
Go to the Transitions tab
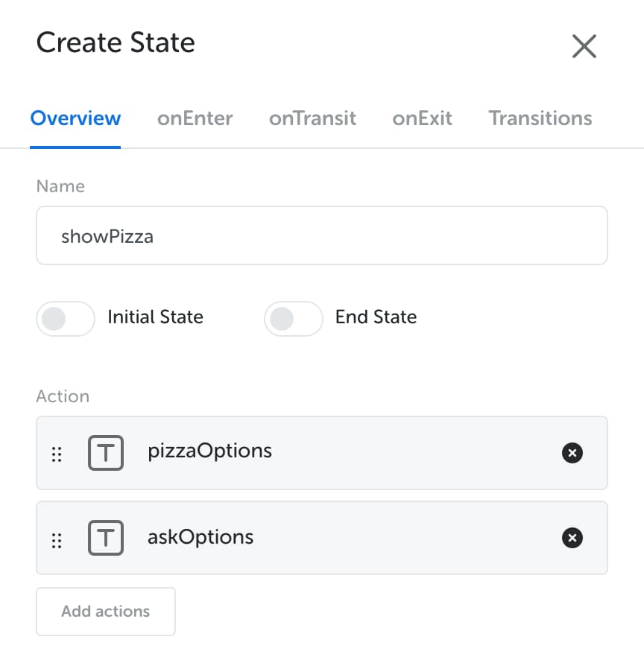[x=540, y=118]
